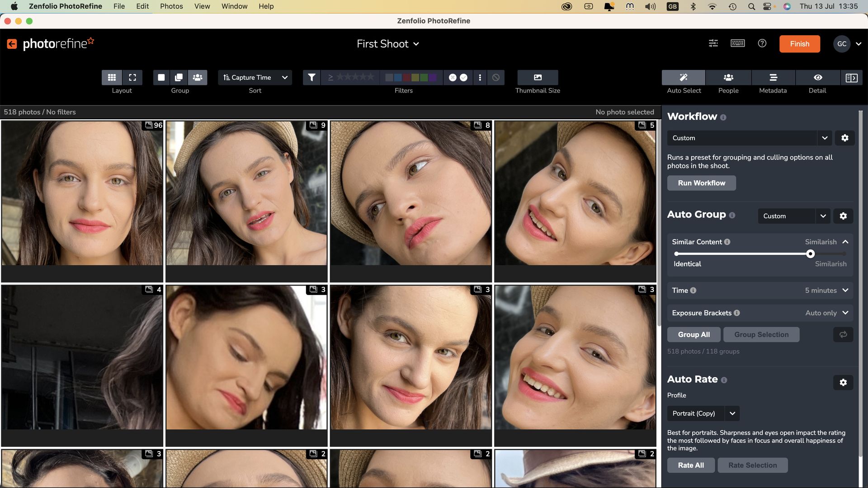Toggle the no-label filter circle

495,77
